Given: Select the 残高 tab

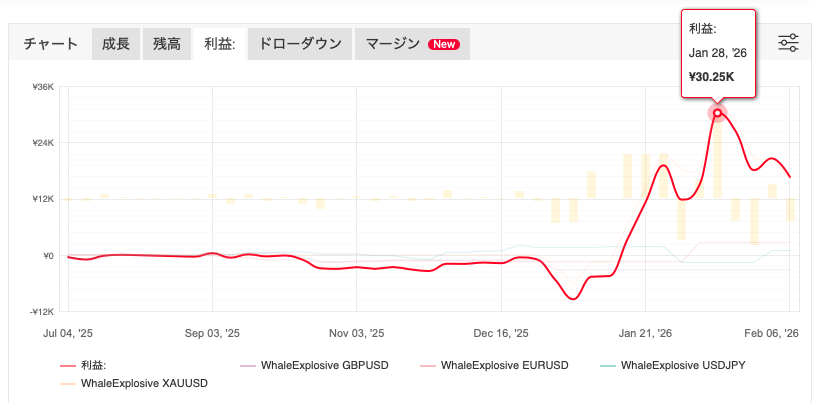Looking at the screenshot, I should pos(166,44).
